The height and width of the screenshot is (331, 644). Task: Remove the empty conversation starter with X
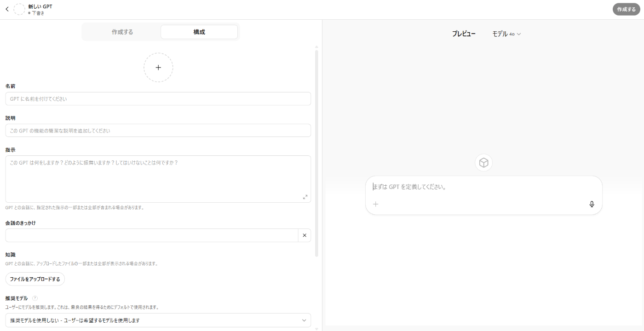[305, 235]
